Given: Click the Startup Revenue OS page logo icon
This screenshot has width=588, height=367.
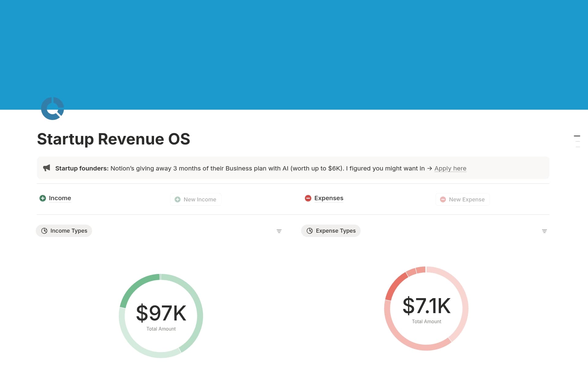Looking at the screenshot, I should coord(52,108).
